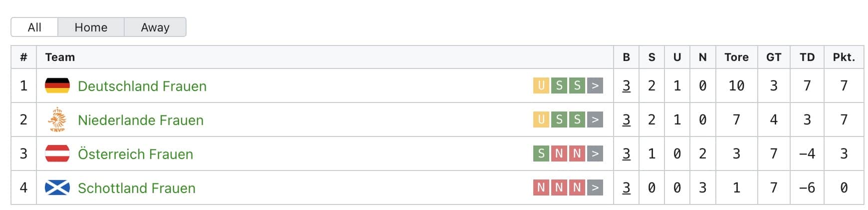Click the Pkt. column header
This screenshot has height=210, width=868.
[x=844, y=57]
